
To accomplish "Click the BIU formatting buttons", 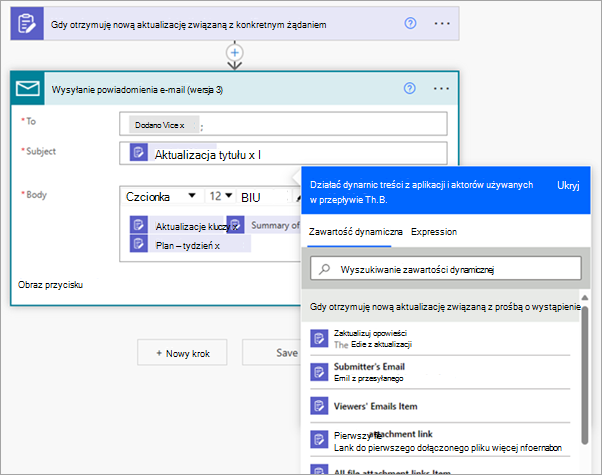I will coord(251,197).
